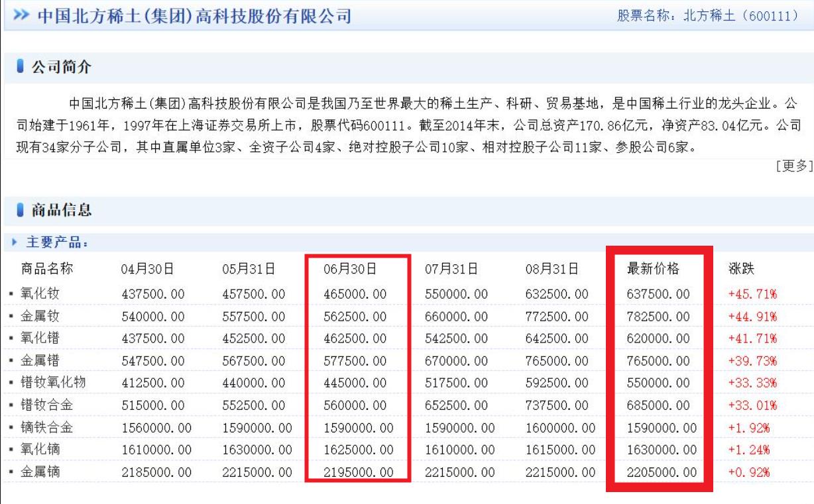Viewport: 814px width, 504px height.
Task: Open the 氧化镝 product name
Action: click(x=40, y=450)
